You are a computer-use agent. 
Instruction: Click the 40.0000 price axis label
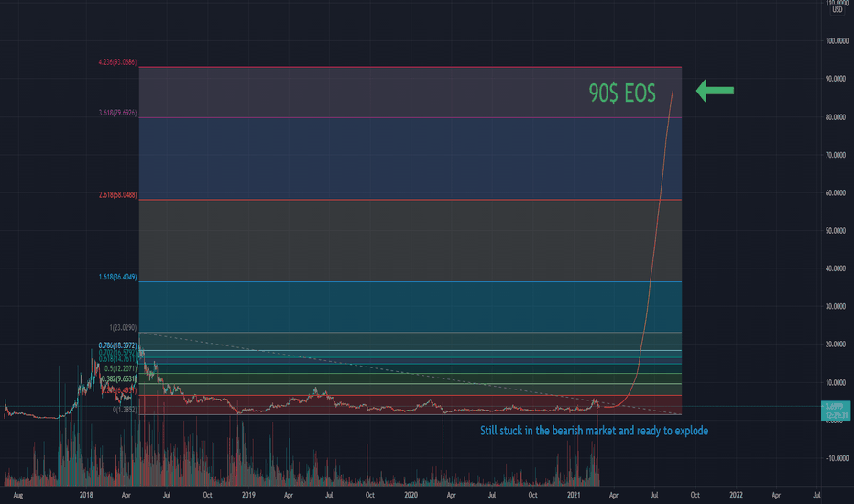(837, 268)
